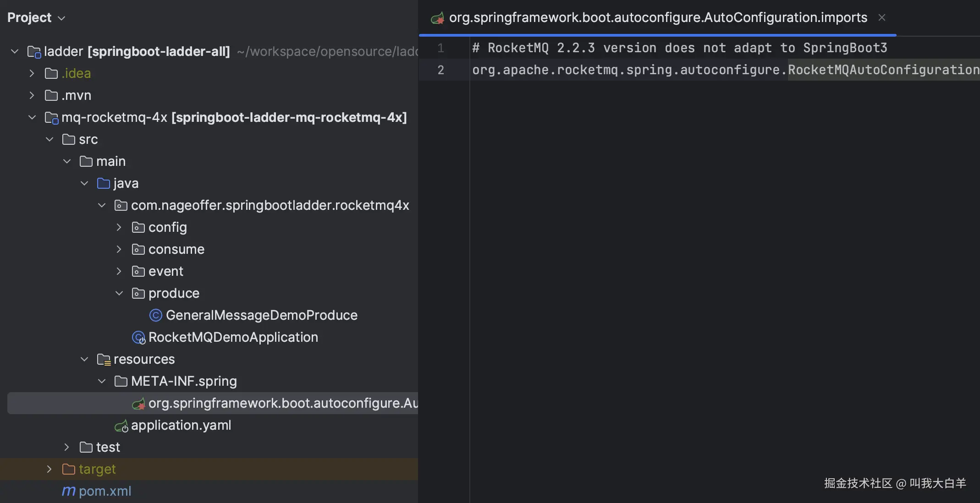This screenshot has width=980, height=503.
Task: Click RocketMQAutoConfiguration class reference in editor
Action: (882, 70)
